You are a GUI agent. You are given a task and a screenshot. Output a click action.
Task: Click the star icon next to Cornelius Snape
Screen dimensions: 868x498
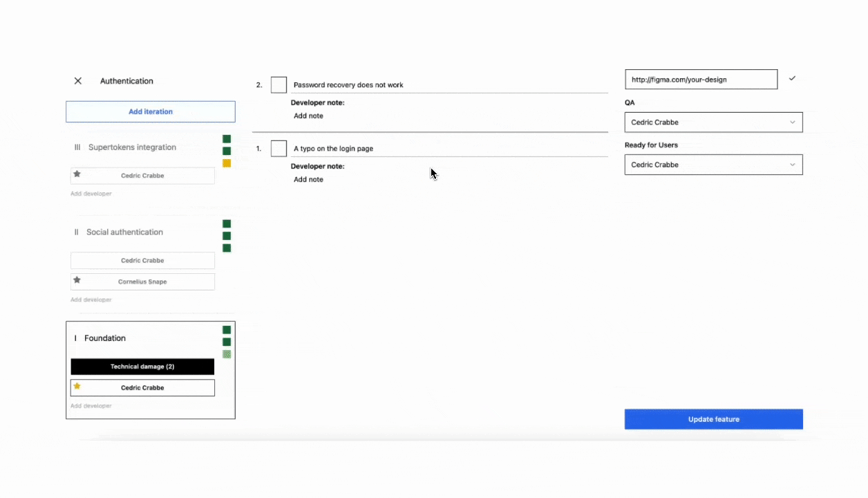pos(77,280)
